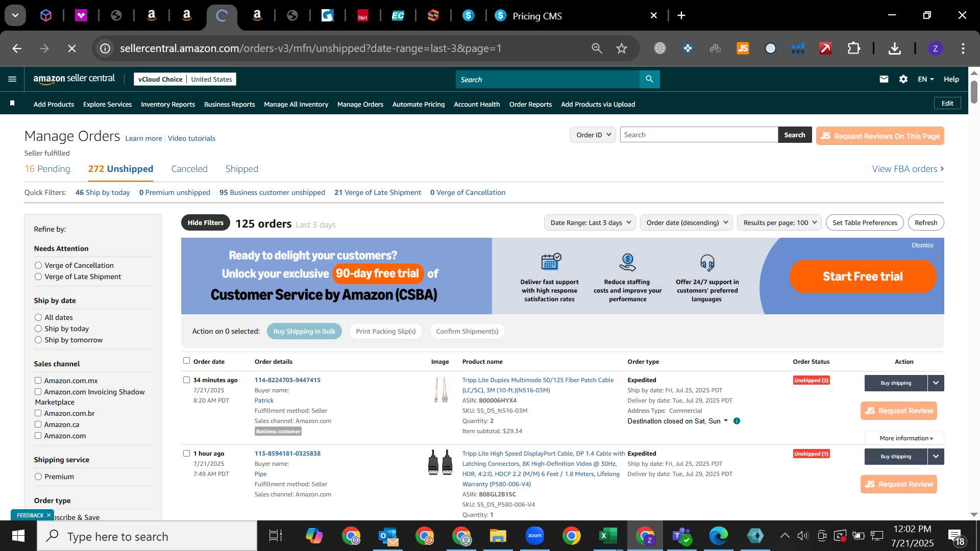Image resolution: width=980 pixels, height=551 pixels.
Task: Click the Start Free trial button
Action: (x=863, y=277)
